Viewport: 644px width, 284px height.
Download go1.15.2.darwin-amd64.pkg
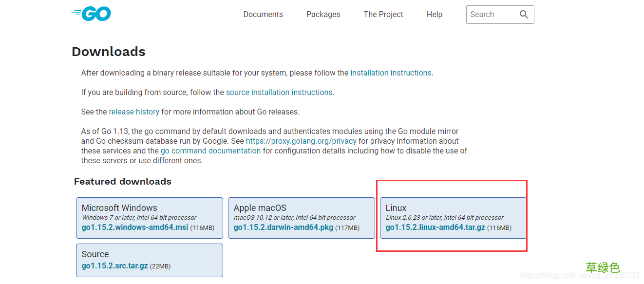[283, 227]
